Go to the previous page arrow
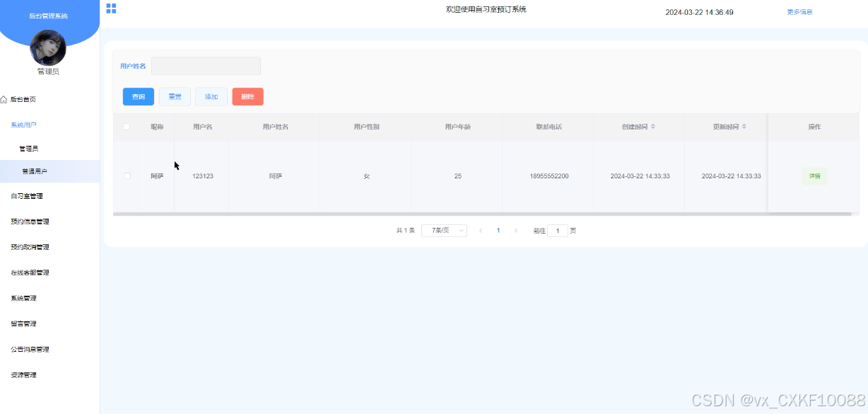This screenshot has height=414, width=868. [x=481, y=231]
